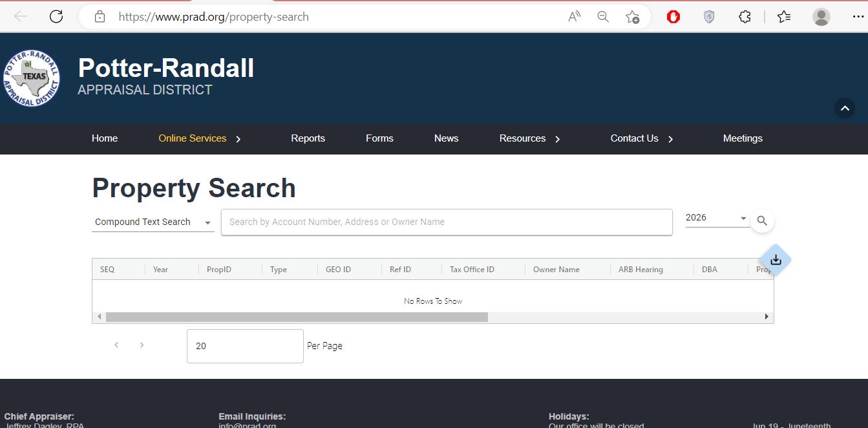Click the browser zoom out magnifier icon
The height and width of the screenshot is (428, 868).
(x=603, y=17)
